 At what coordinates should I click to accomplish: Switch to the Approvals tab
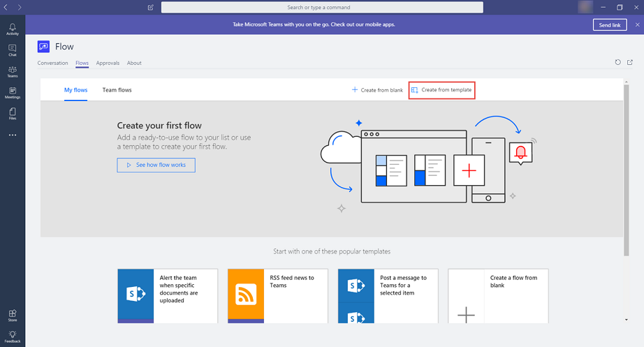108,63
